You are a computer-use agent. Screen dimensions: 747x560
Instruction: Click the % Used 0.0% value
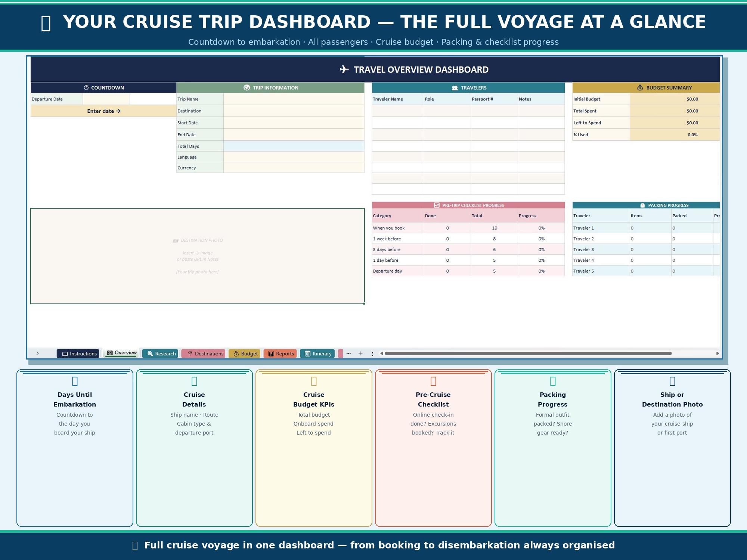click(675, 135)
